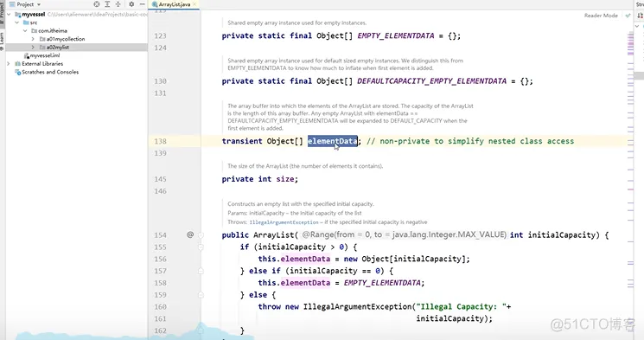
Task: Click the @ gutter icon on line 154
Action: tap(190, 234)
